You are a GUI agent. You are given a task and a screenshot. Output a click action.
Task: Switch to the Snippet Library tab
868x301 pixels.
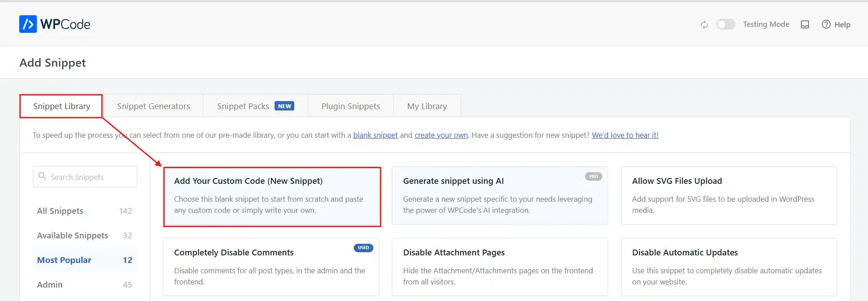tap(61, 106)
